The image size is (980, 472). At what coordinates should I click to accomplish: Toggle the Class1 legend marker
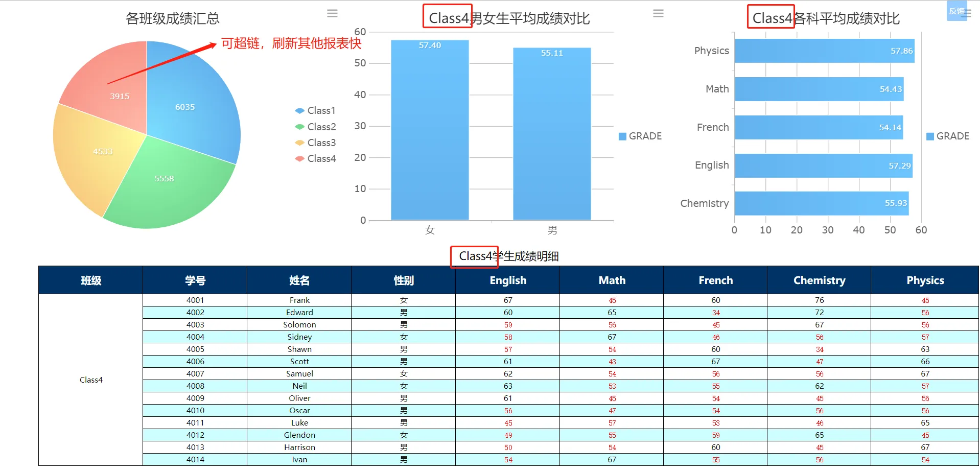(300, 111)
